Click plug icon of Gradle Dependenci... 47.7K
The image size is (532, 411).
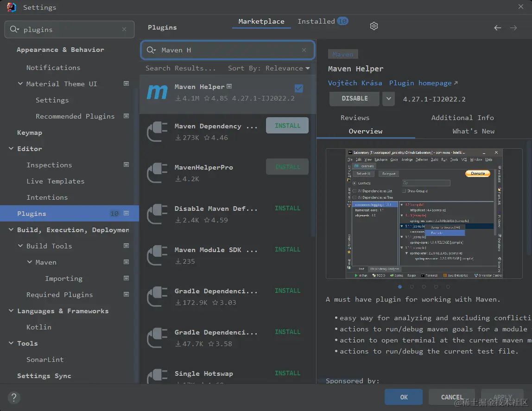[x=157, y=337]
